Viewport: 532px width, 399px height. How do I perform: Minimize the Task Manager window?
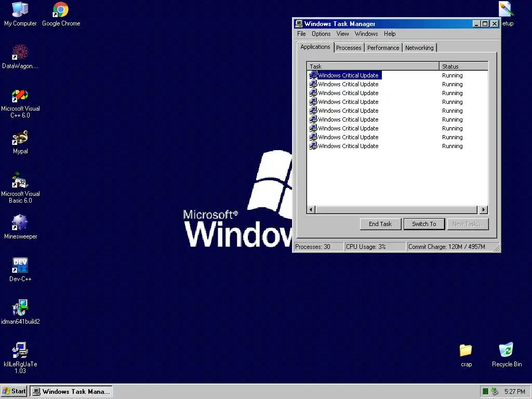476,24
